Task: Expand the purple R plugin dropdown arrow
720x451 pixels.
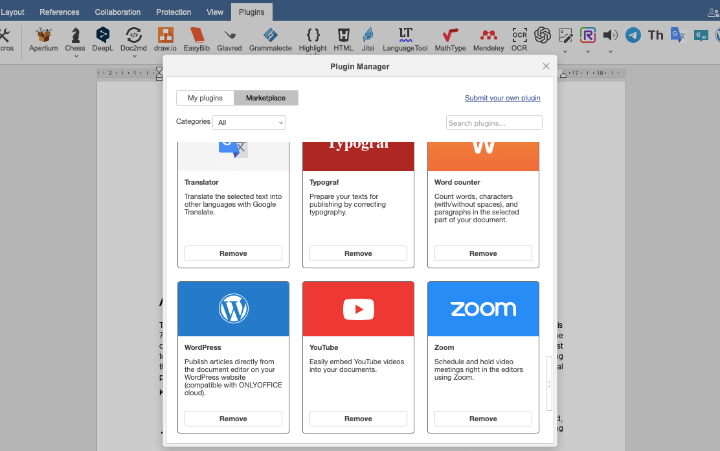Action: pyautogui.click(x=588, y=51)
